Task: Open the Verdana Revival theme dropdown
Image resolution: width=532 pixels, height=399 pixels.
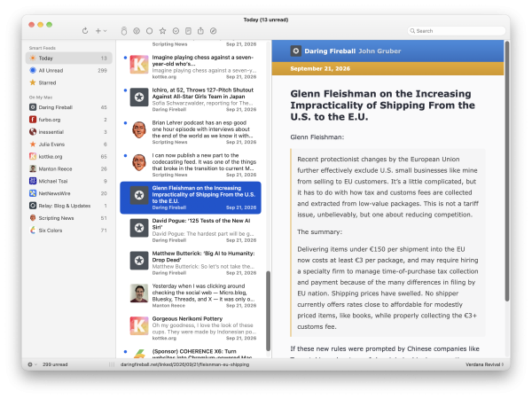Action: click(484, 364)
